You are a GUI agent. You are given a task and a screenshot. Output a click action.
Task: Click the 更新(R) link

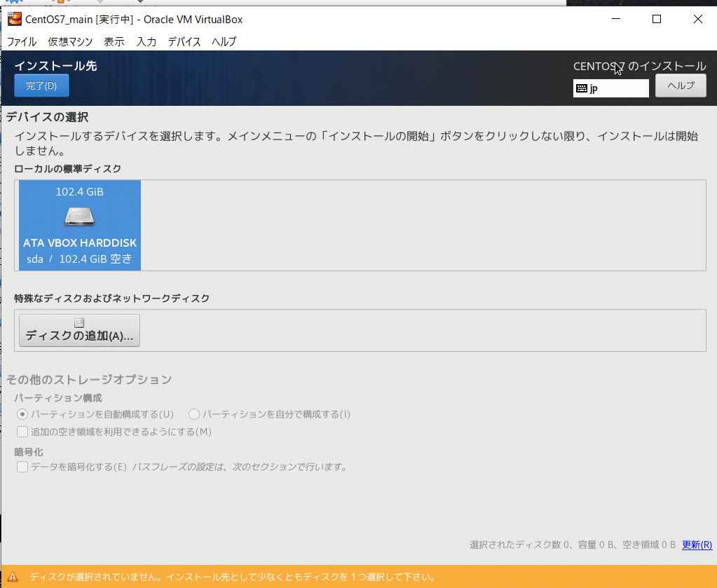[697, 545]
